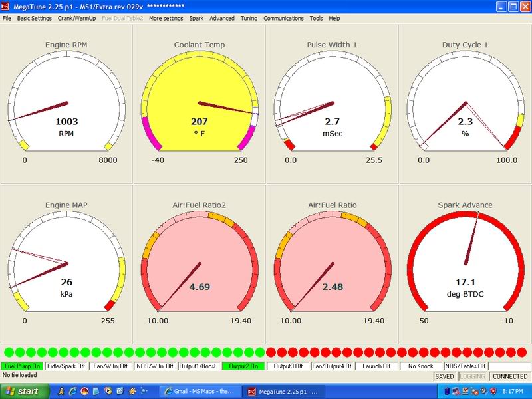The height and width of the screenshot is (399, 532).
Task: Click the tray icon with red X
Action: click(474, 391)
